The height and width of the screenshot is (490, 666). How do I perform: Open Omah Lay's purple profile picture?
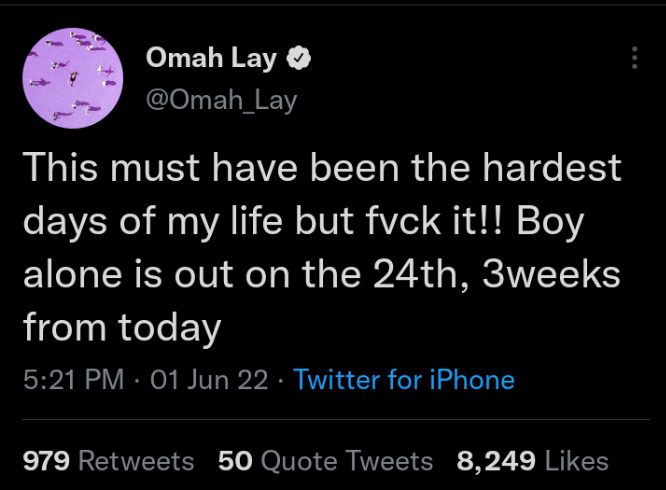point(73,78)
